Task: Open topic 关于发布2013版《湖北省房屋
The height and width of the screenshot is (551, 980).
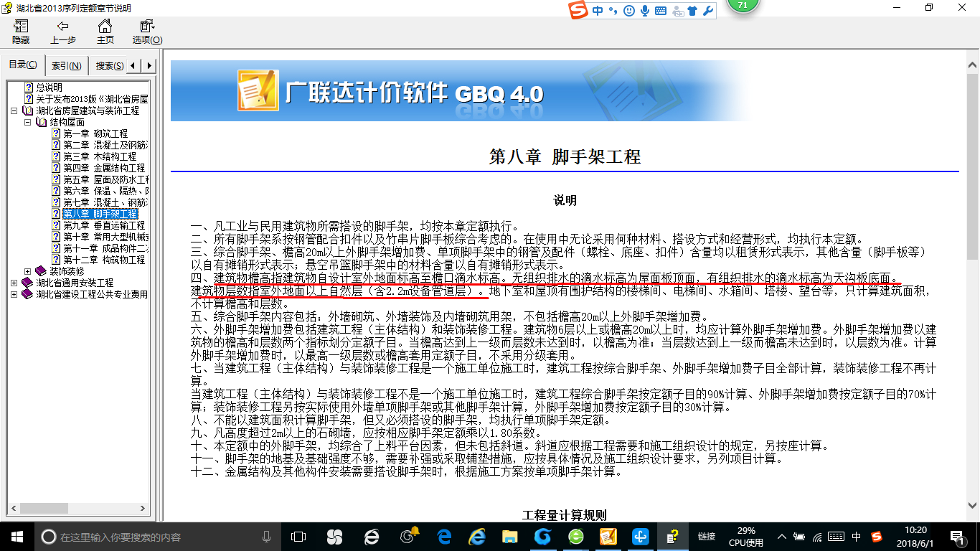Action: pos(92,99)
